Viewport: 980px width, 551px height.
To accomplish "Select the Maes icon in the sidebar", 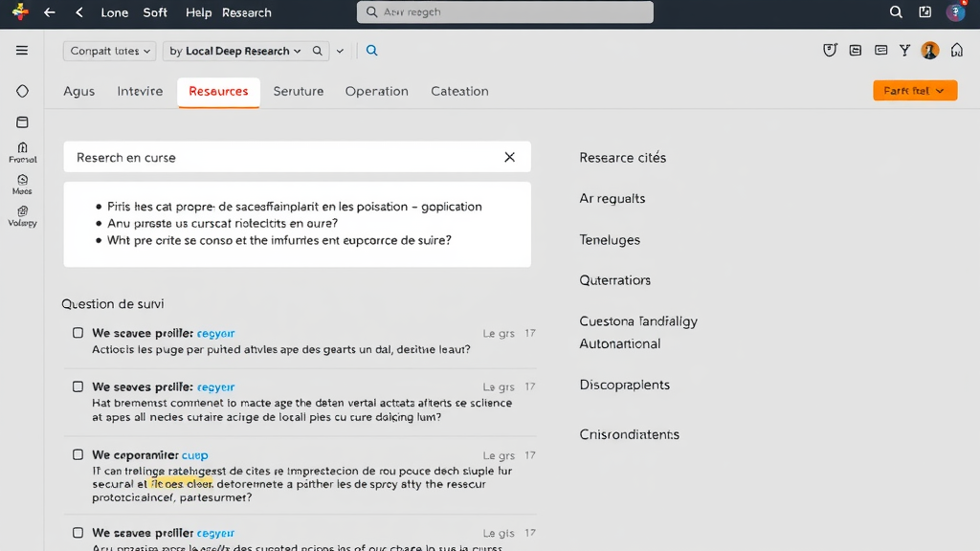I will tap(21, 182).
